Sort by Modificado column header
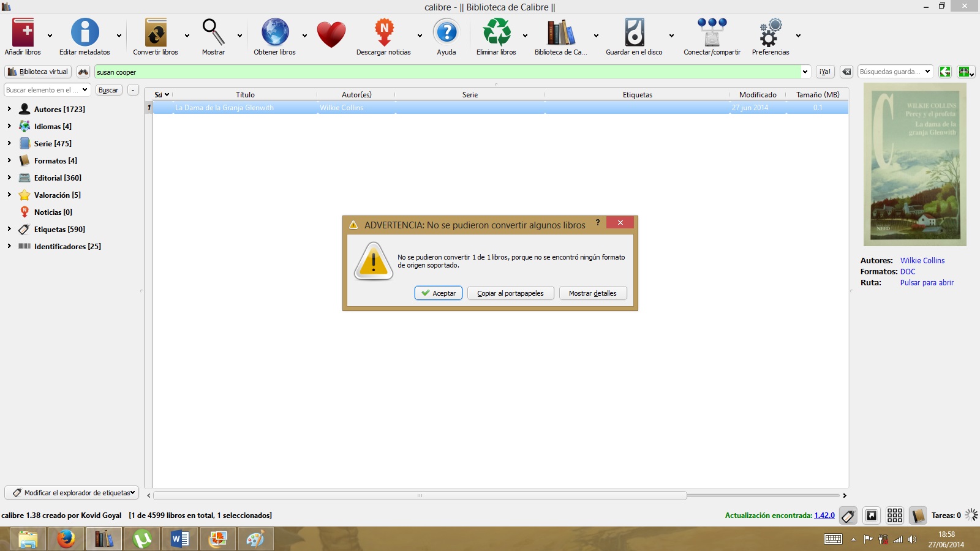This screenshot has height=551, width=980. click(758, 94)
